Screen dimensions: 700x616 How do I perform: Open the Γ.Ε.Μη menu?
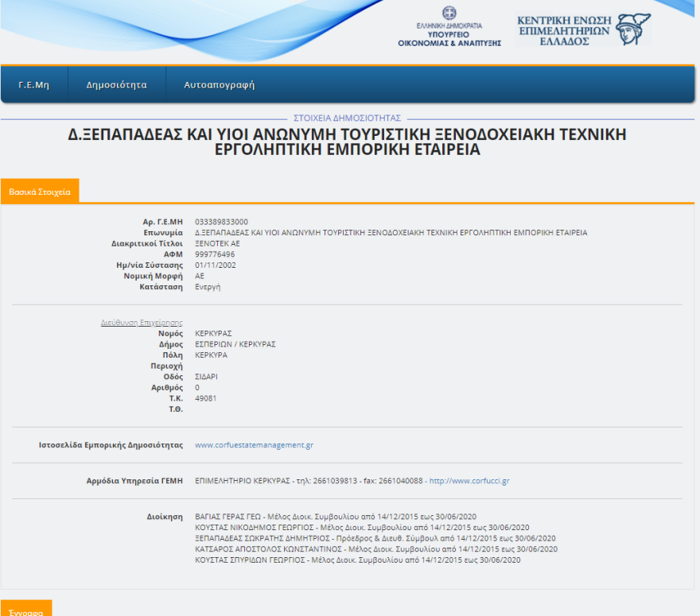34,83
